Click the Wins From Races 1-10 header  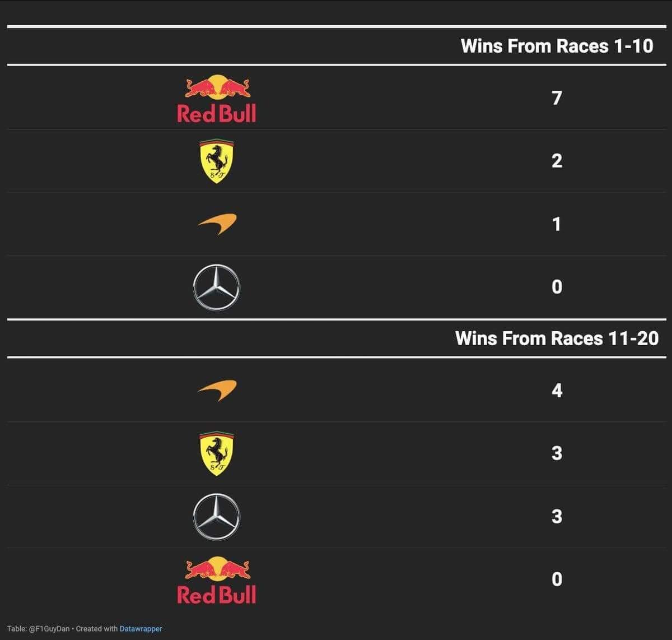click(x=557, y=46)
